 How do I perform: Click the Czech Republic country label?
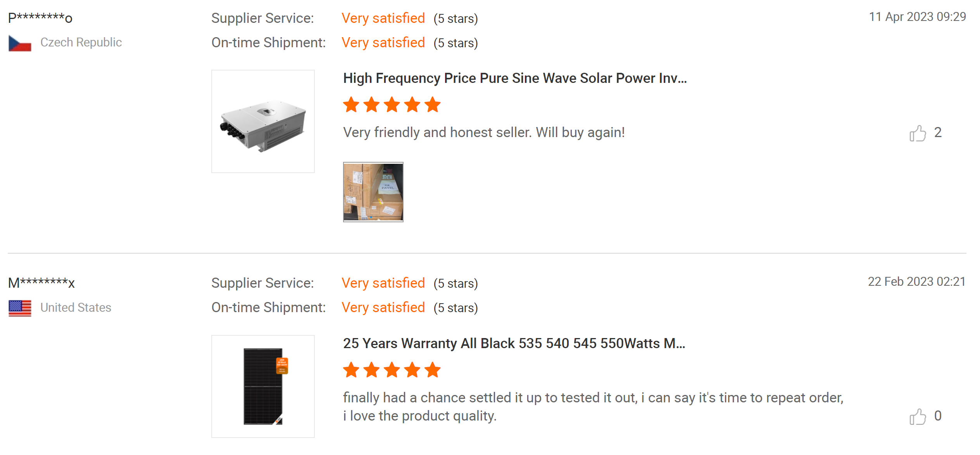coord(81,42)
